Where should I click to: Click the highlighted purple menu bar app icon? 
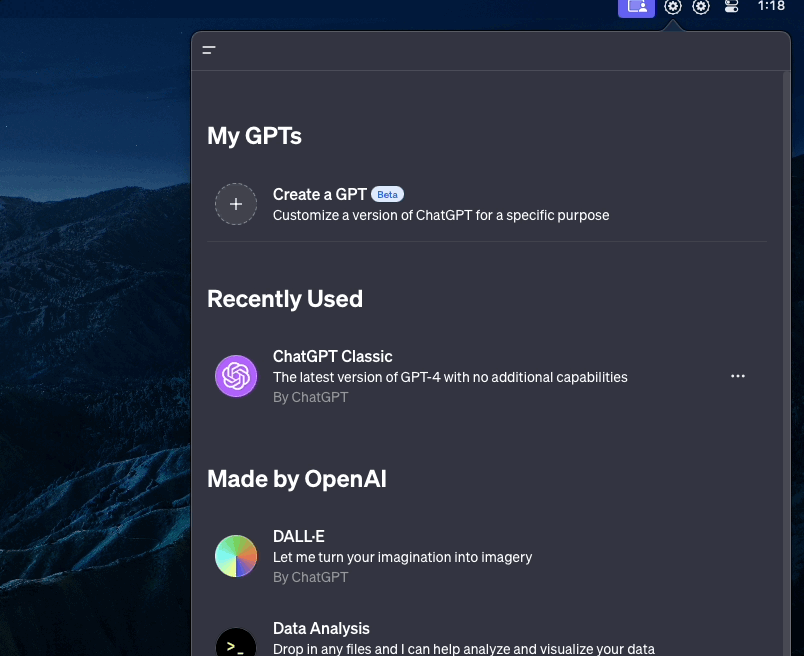[x=636, y=7]
